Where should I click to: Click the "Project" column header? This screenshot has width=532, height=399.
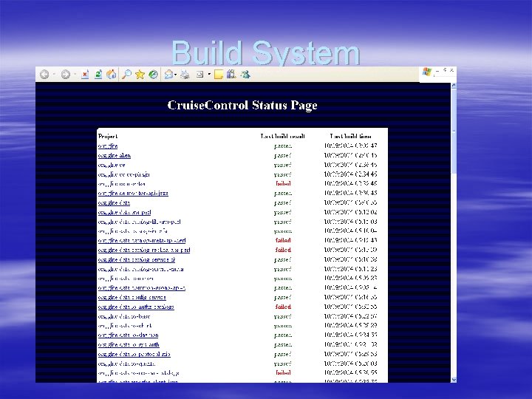108,137
